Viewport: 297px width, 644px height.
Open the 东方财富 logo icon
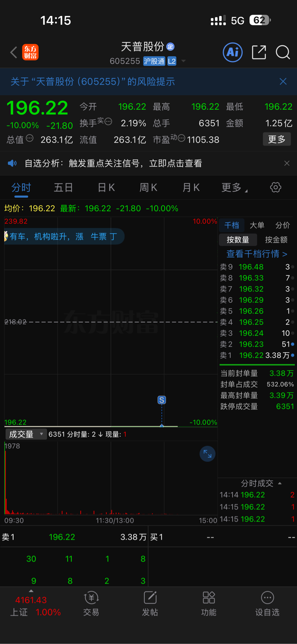click(x=31, y=52)
